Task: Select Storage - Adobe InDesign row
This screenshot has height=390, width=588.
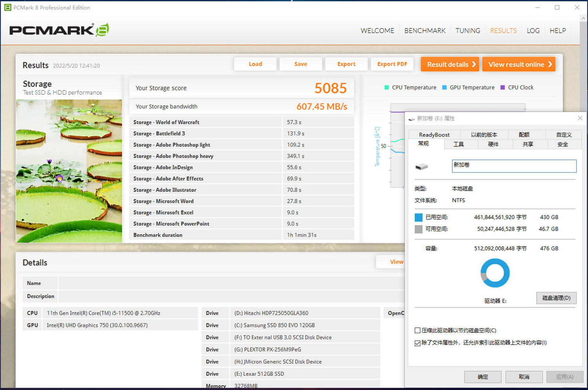Action: tap(241, 167)
